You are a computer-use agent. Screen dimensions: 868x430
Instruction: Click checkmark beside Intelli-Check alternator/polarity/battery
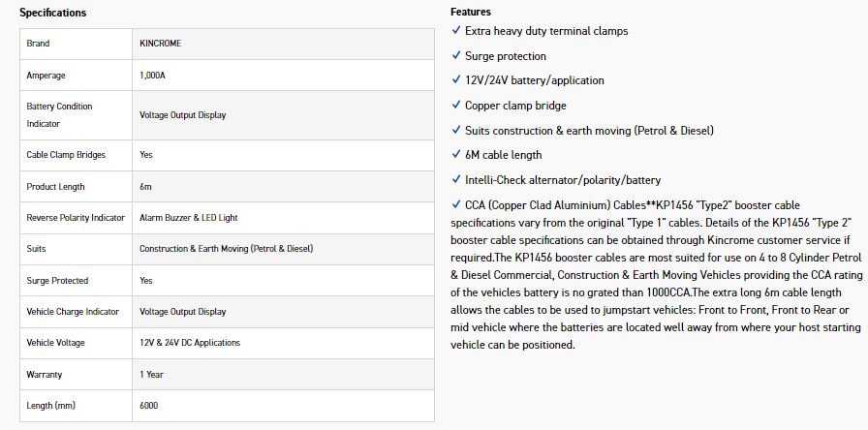tap(456, 179)
